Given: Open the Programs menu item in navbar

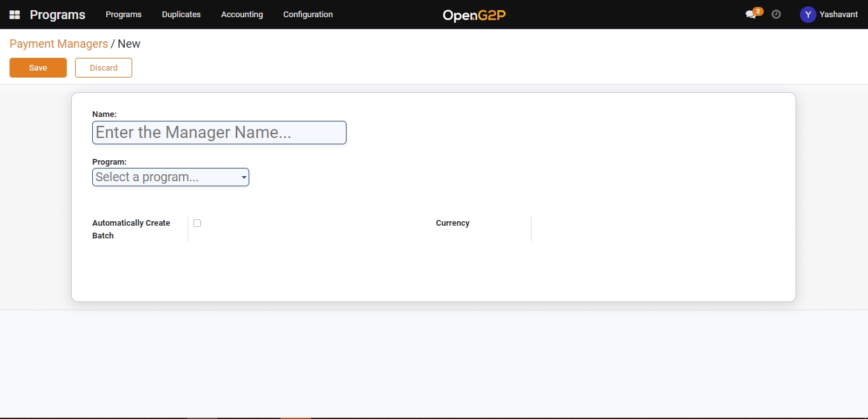Looking at the screenshot, I should [x=123, y=15].
